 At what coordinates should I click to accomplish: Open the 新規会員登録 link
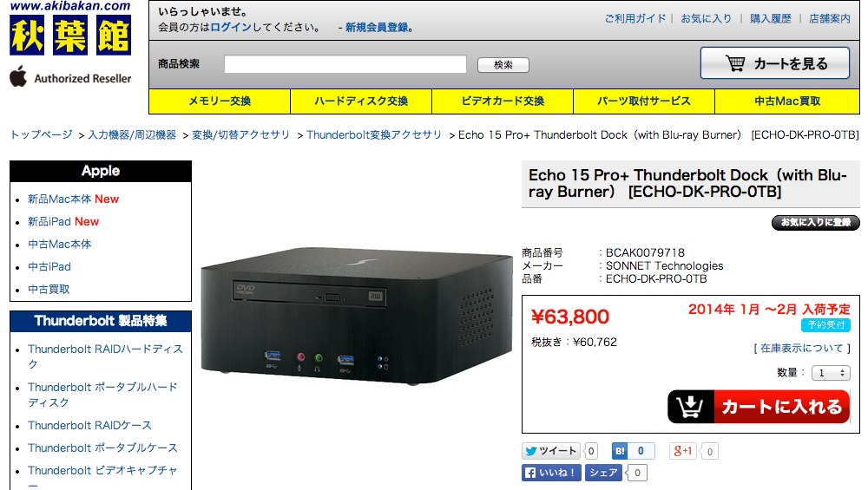coord(377,27)
